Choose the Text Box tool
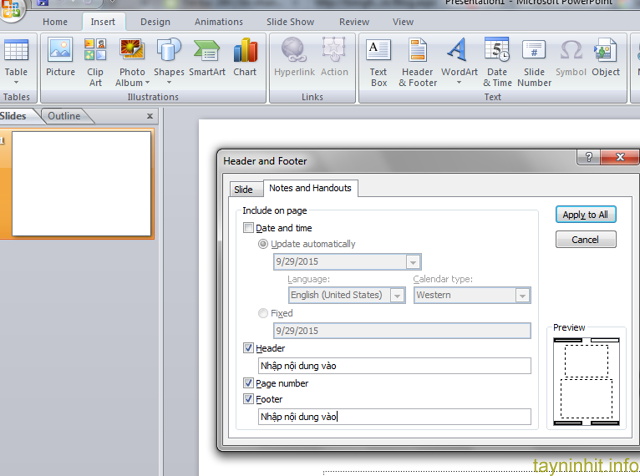 click(x=378, y=58)
